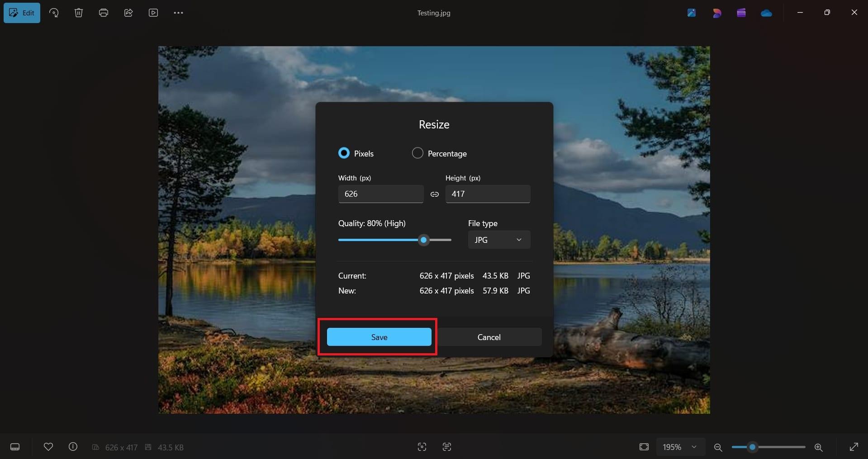Toggle the filmstrip icon in status bar
This screenshot has height=459, width=868.
click(15, 447)
